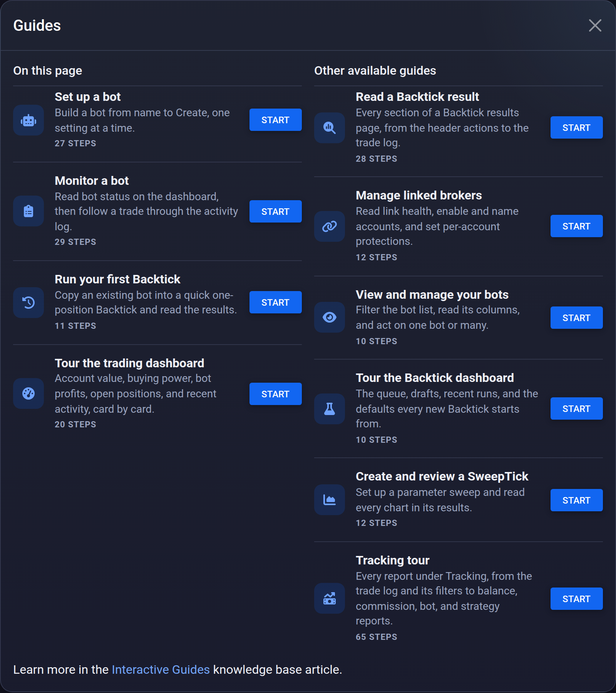Start the Tracking tour guide
Screen dimensions: 616x693
click(577, 599)
